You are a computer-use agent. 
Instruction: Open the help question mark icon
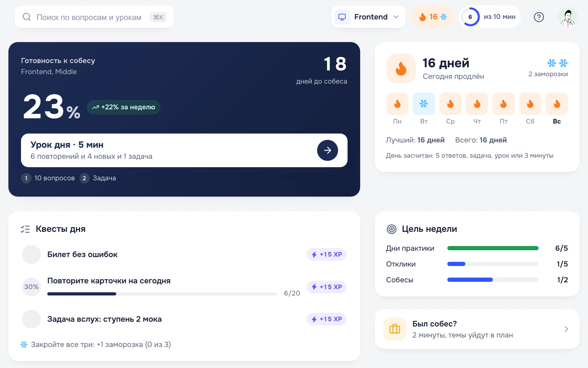coord(539,17)
